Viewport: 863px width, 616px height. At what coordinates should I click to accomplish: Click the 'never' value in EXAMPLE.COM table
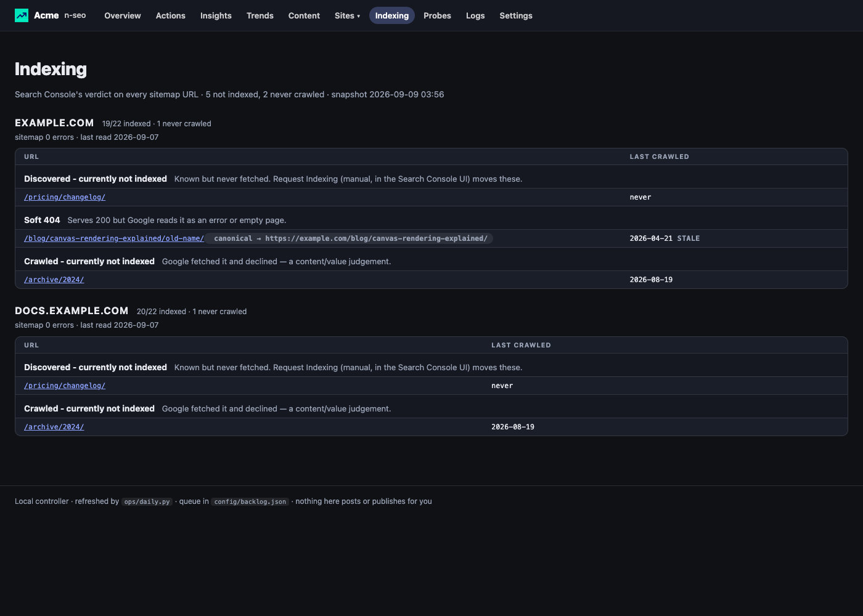640,197
